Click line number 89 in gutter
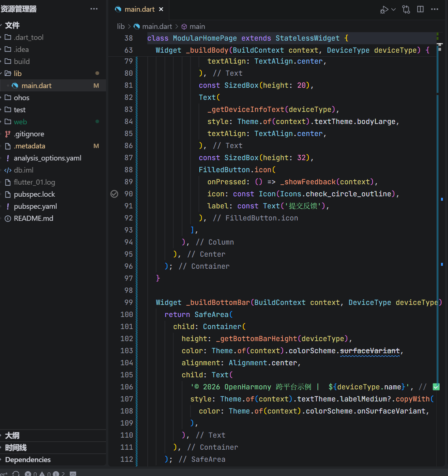Image resolution: width=448 pixels, height=476 pixels. [x=128, y=182]
